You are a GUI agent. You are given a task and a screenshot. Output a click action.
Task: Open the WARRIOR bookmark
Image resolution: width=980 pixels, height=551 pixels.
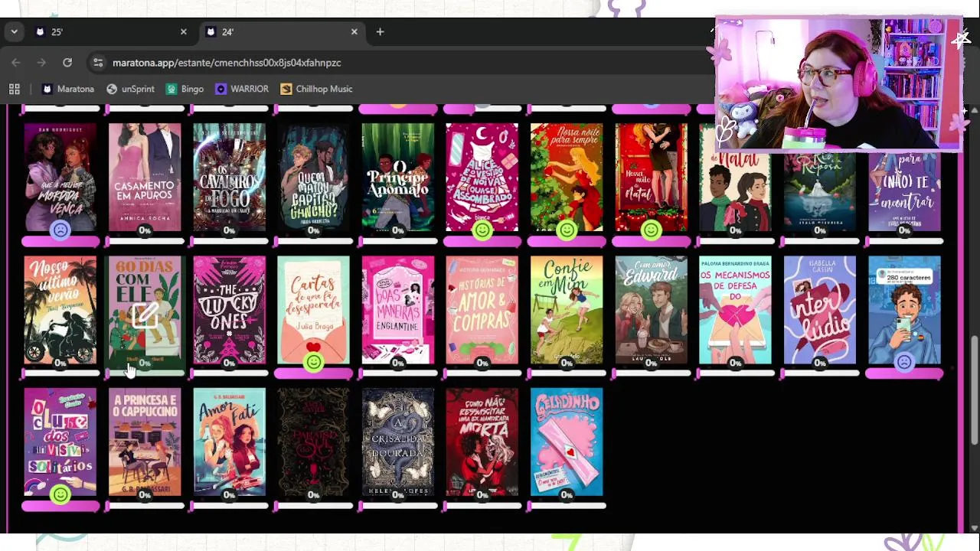click(241, 89)
